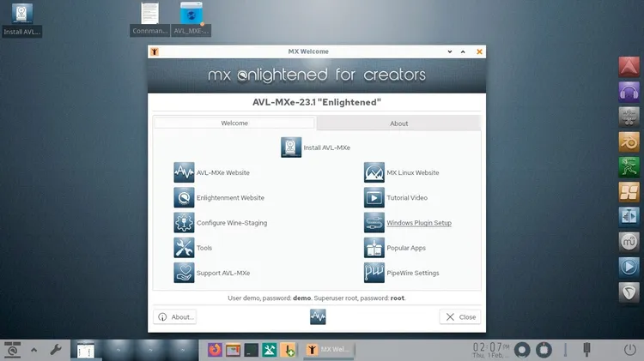Viewport: 644px width, 361px height.
Task: Open the package installer icon in taskbar
Action: [288, 350]
